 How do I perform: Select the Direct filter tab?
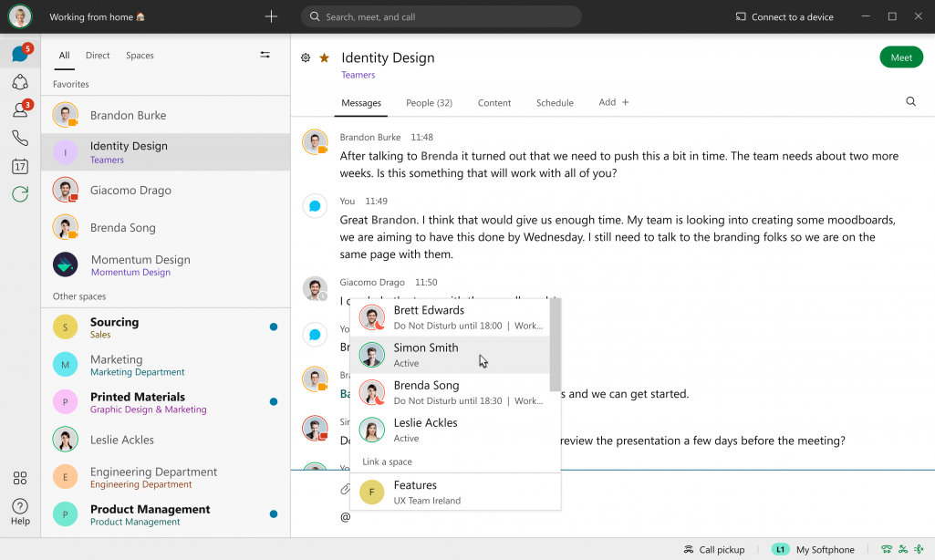97,55
